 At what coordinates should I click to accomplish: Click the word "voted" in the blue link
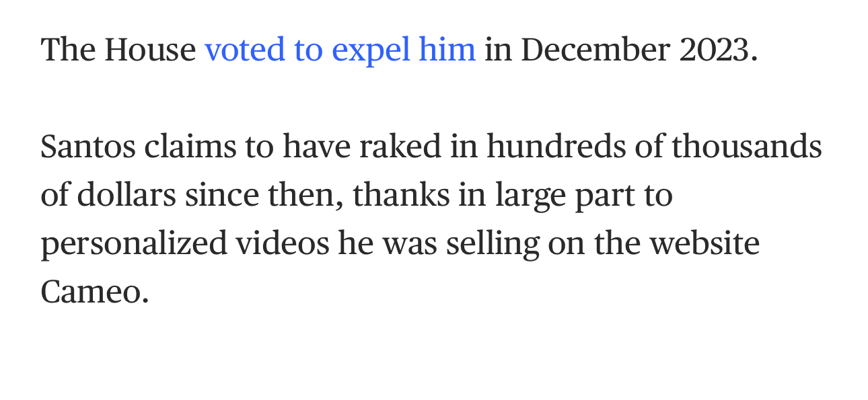[x=244, y=50]
